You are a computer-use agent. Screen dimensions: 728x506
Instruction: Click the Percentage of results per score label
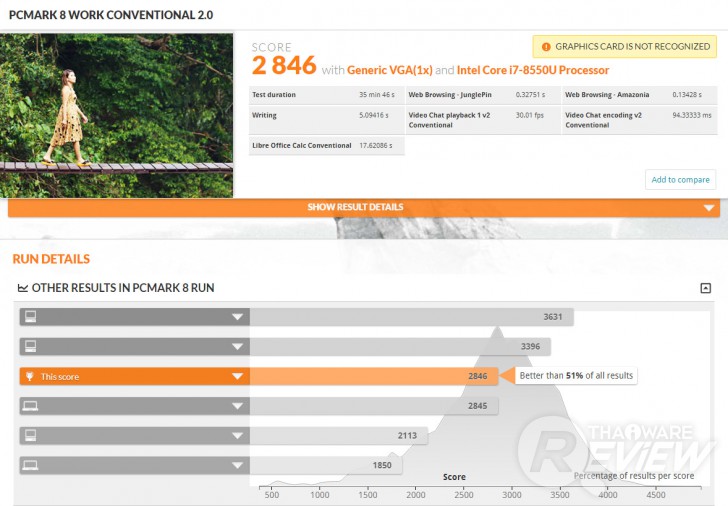(x=634, y=476)
